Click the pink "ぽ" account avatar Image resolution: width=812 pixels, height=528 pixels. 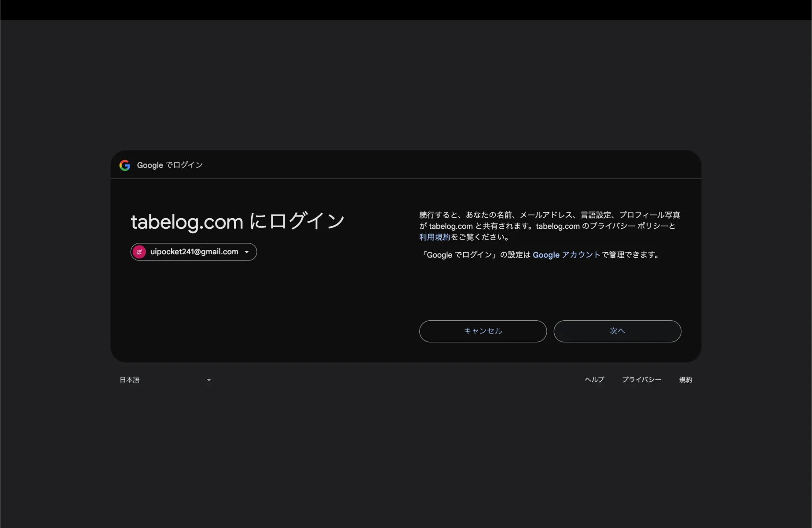click(x=139, y=252)
